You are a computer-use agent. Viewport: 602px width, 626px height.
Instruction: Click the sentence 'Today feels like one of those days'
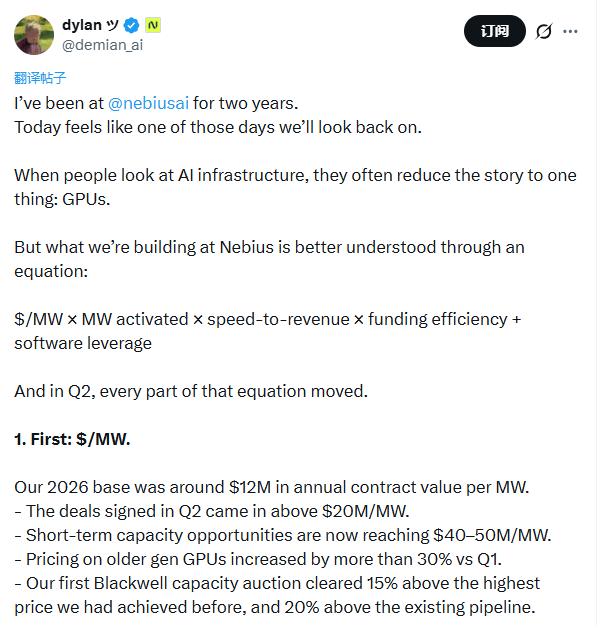pyautogui.click(x=218, y=127)
